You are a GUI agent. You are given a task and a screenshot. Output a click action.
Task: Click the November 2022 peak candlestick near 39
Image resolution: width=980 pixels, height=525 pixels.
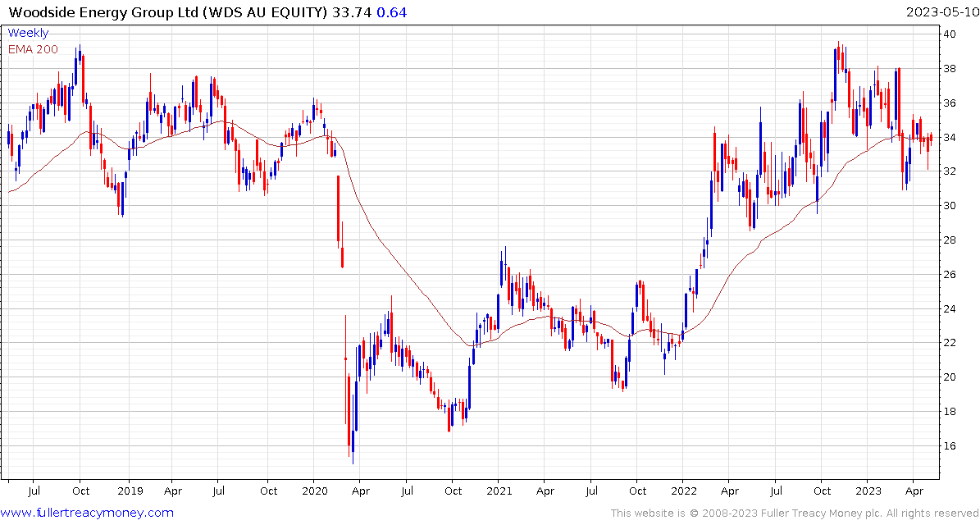pos(839,59)
